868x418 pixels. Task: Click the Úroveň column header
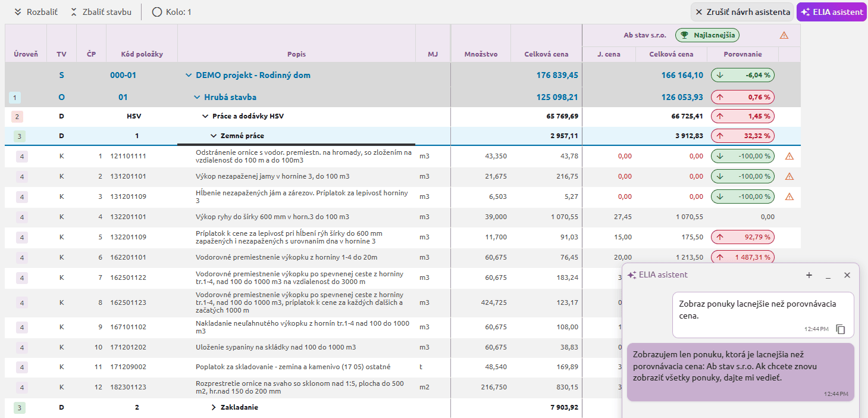[26, 54]
